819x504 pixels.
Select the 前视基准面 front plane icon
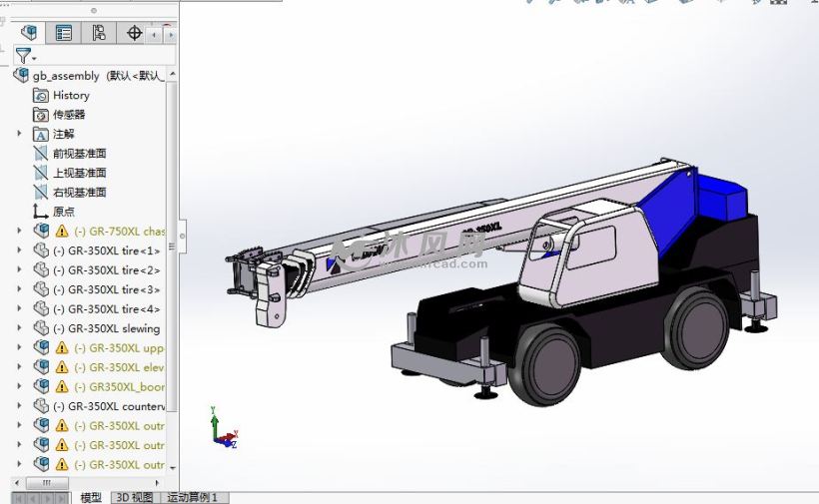pos(41,154)
